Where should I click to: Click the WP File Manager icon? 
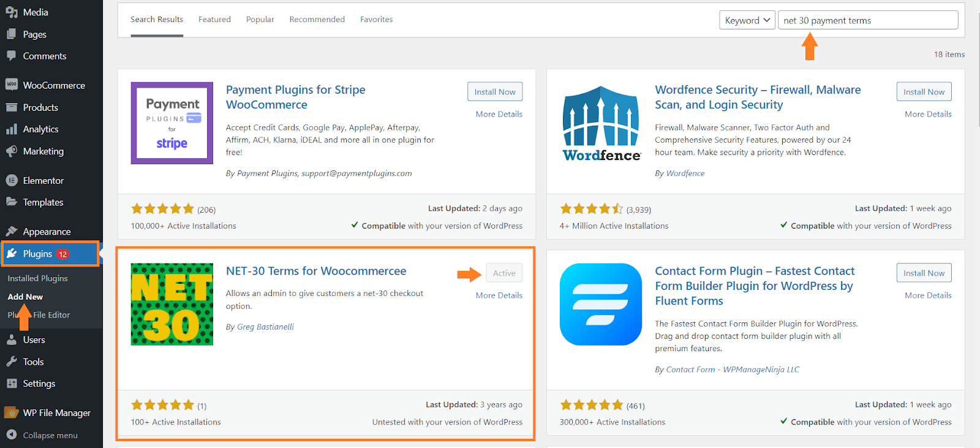[x=11, y=412]
